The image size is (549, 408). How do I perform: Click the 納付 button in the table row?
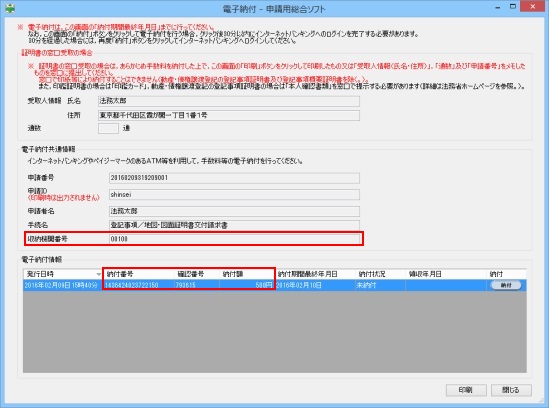point(506,285)
